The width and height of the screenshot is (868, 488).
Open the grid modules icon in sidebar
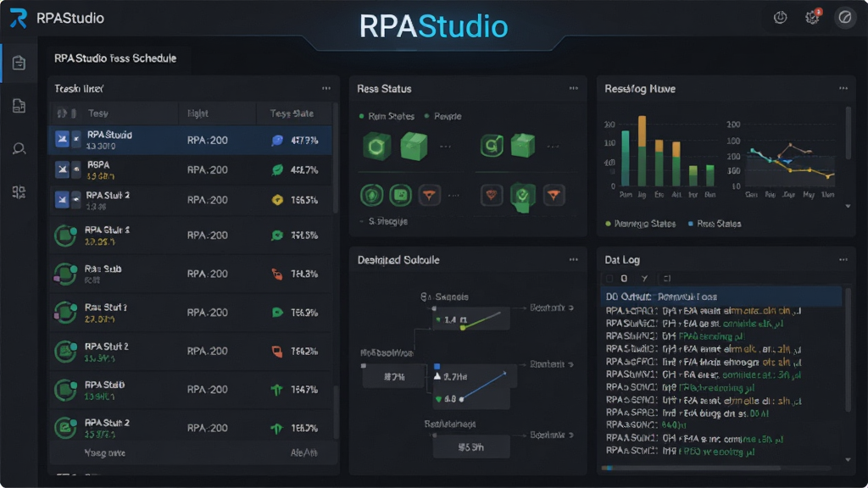click(19, 192)
